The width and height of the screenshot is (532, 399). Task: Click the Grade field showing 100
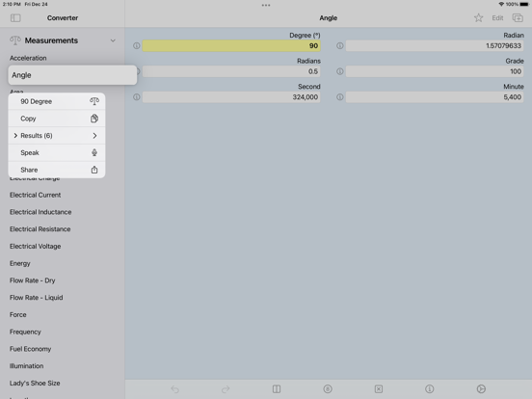point(435,71)
